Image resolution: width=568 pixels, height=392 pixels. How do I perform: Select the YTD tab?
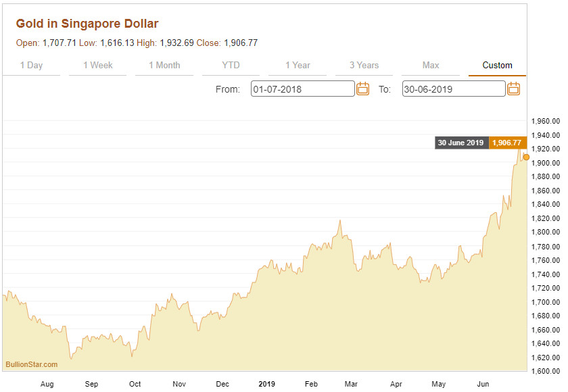tap(231, 66)
